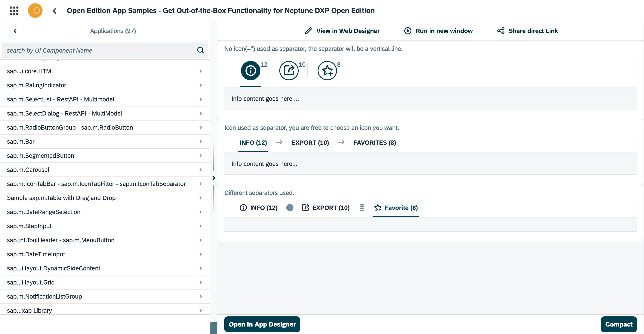This screenshot has width=644, height=334.
Task: Expand sap.m.Carousel list item chevron
Action: (200, 170)
